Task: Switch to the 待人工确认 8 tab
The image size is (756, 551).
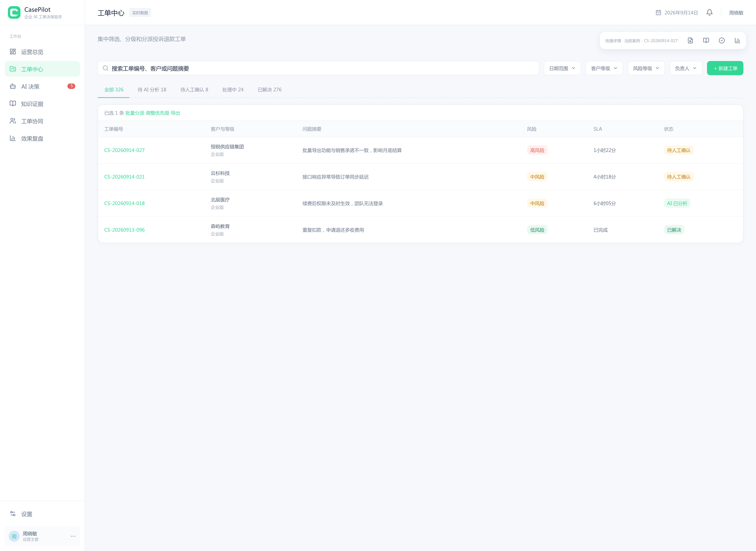Action: tap(194, 90)
